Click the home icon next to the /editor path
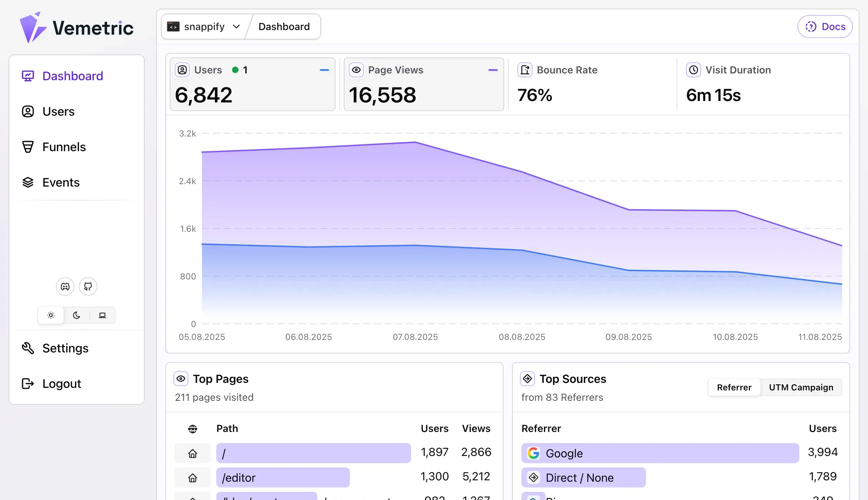 193,478
